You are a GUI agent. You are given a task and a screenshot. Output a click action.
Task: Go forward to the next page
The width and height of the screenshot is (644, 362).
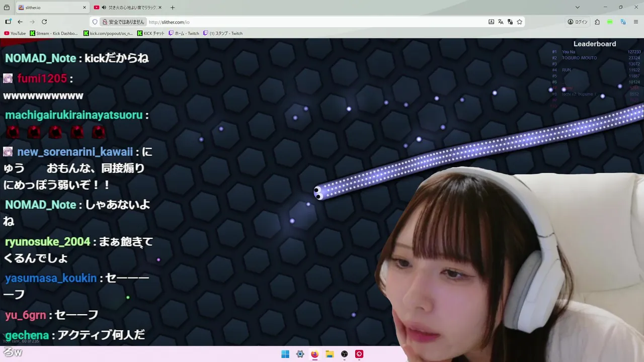coord(32,22)
